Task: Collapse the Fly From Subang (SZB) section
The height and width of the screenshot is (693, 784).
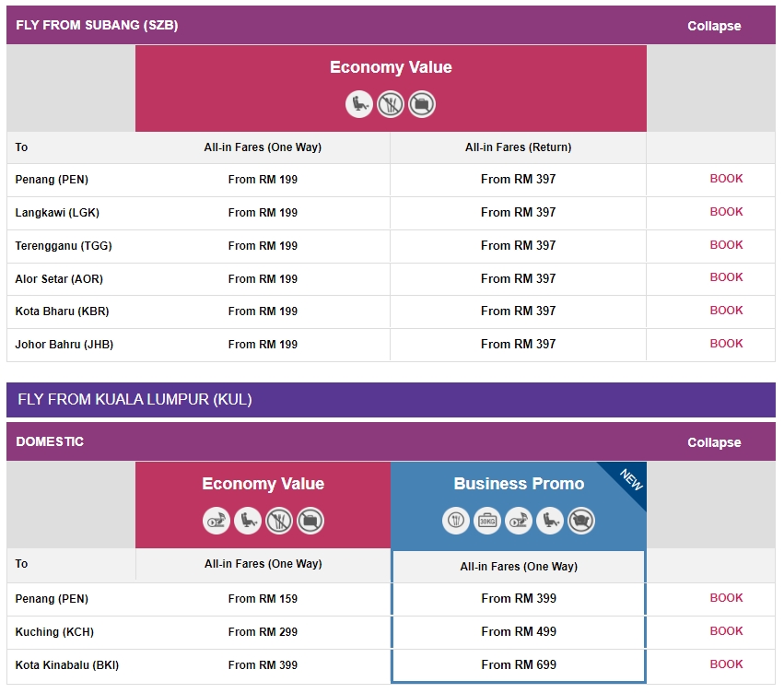Action: pos(714,26)
